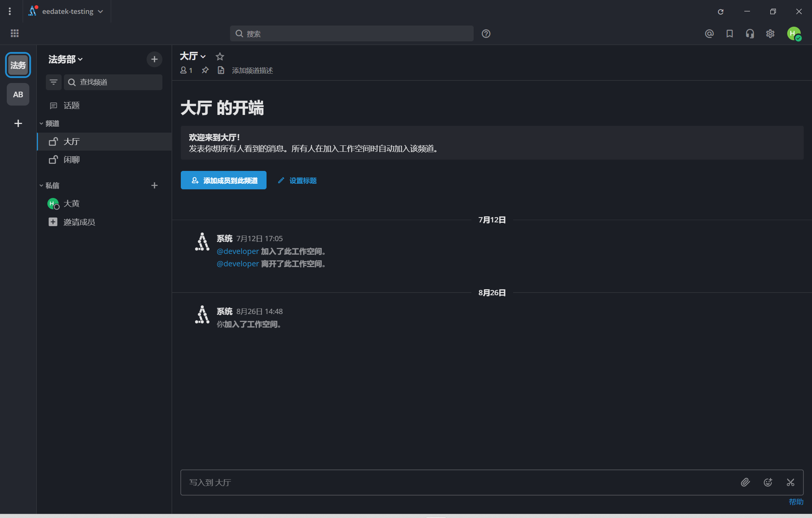Open the 帮助 link
Screen dimensions: 812x518
797,502
